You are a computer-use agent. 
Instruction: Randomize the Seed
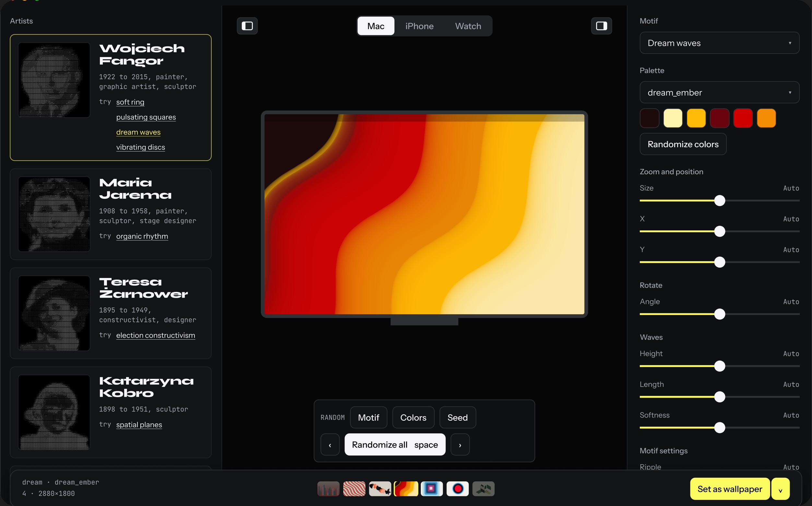click(457, 417)
